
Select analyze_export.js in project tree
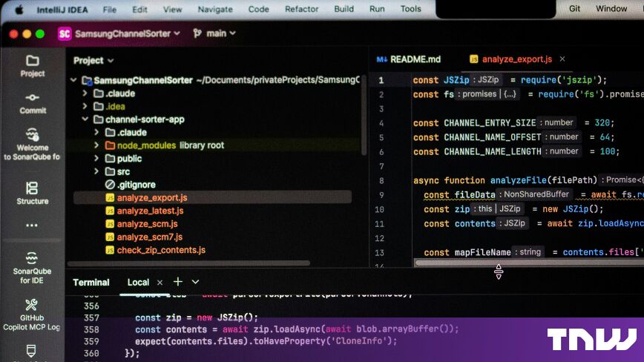[212, 197]
